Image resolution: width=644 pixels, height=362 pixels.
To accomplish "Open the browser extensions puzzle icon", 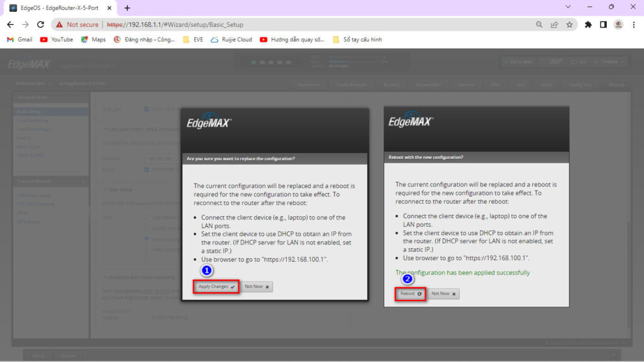I will pyautogui.click(x=588, y=25).
